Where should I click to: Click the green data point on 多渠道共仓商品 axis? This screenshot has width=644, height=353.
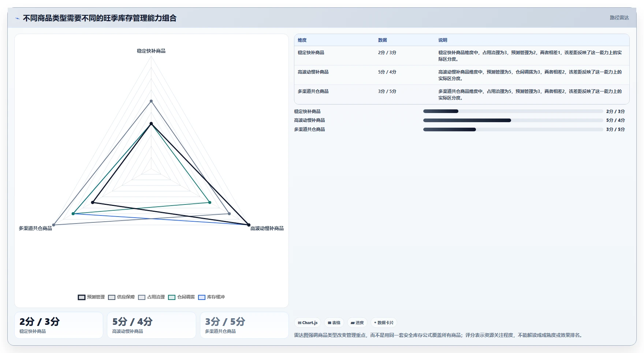point(73,214)
